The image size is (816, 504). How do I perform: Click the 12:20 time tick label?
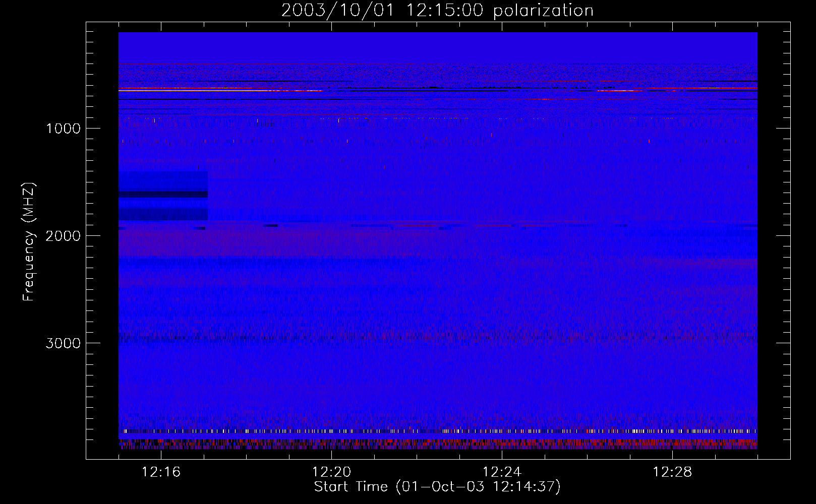[x=331, y=472]
